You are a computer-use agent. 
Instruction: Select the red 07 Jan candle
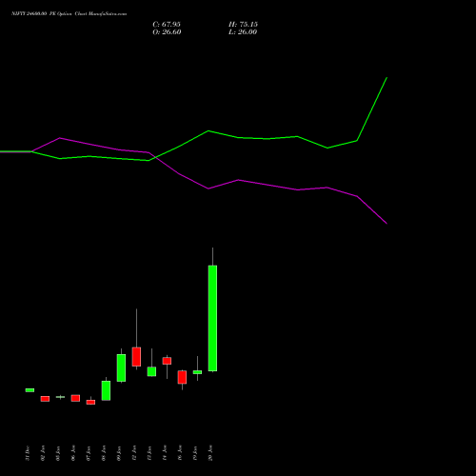click(x=90, y=402)
